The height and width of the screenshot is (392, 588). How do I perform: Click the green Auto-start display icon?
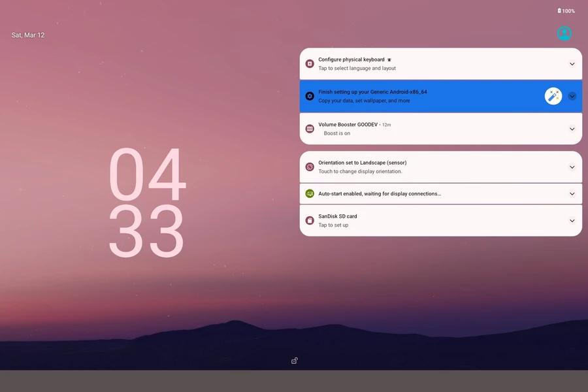[x=310, y=193]
